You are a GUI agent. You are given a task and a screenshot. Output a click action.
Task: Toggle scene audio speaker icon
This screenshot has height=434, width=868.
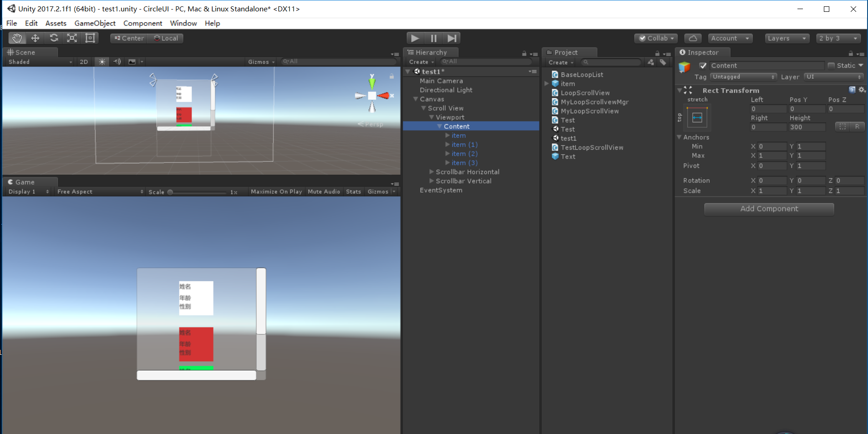tap(117, 62)
